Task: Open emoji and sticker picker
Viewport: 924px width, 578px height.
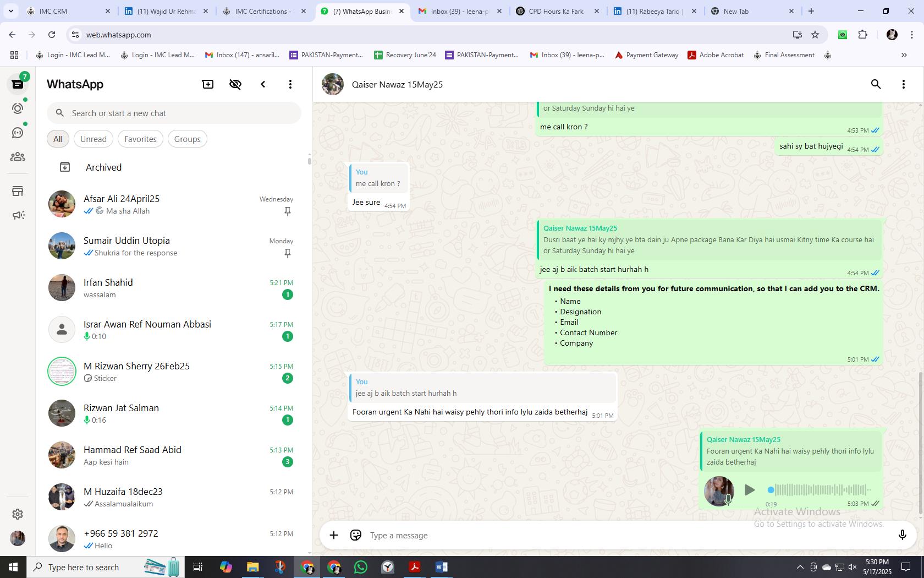Action: (356, 535)
